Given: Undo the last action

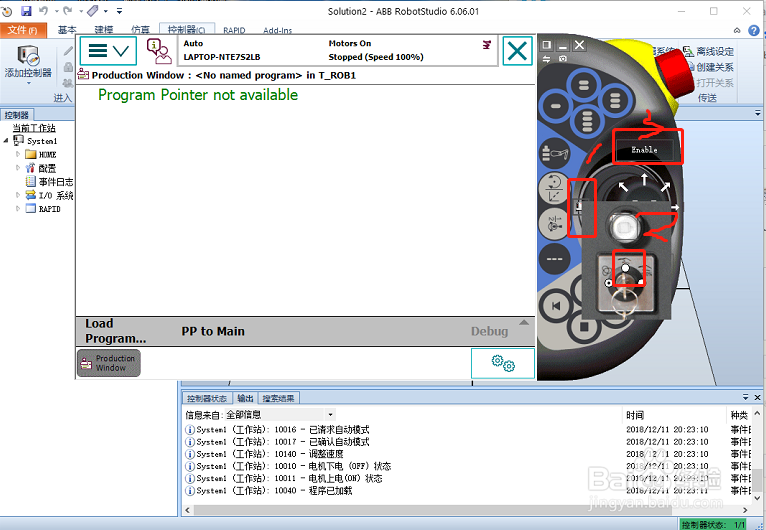Looking at the screenshot, I should coord(44,11).
